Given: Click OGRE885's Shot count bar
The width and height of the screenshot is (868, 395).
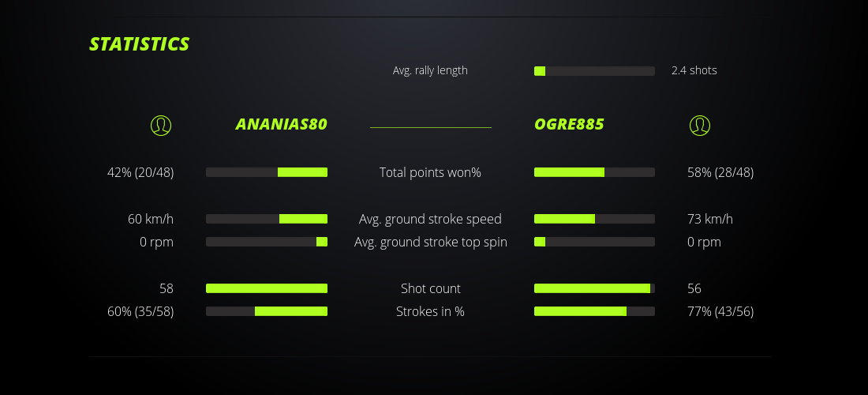Looking at the screenshot, I should (594, 288).
